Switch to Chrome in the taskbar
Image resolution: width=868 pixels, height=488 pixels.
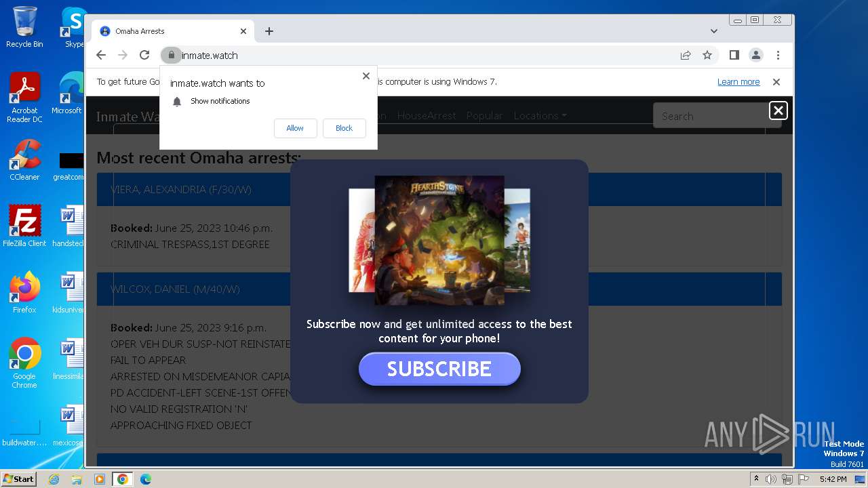123,479
